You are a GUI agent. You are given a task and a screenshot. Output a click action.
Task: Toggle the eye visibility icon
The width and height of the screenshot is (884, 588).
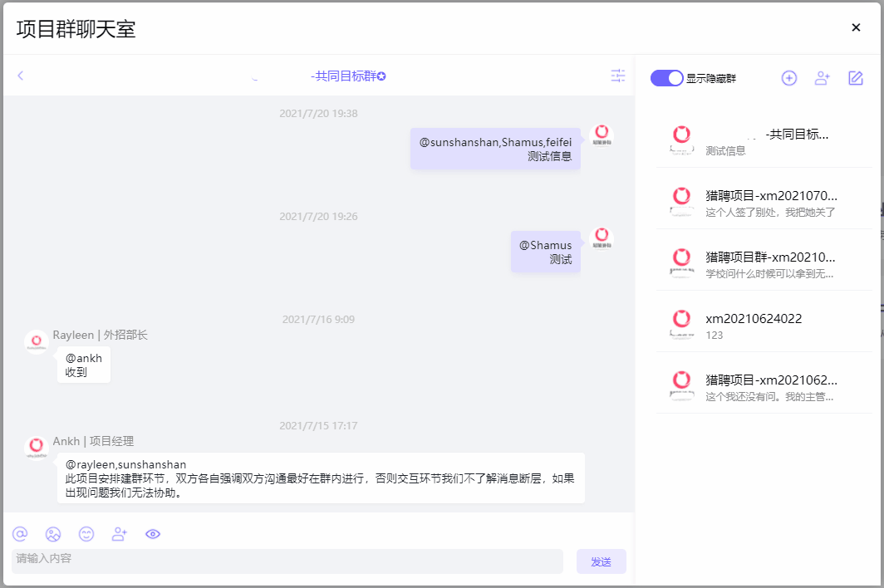click(153, 534)
